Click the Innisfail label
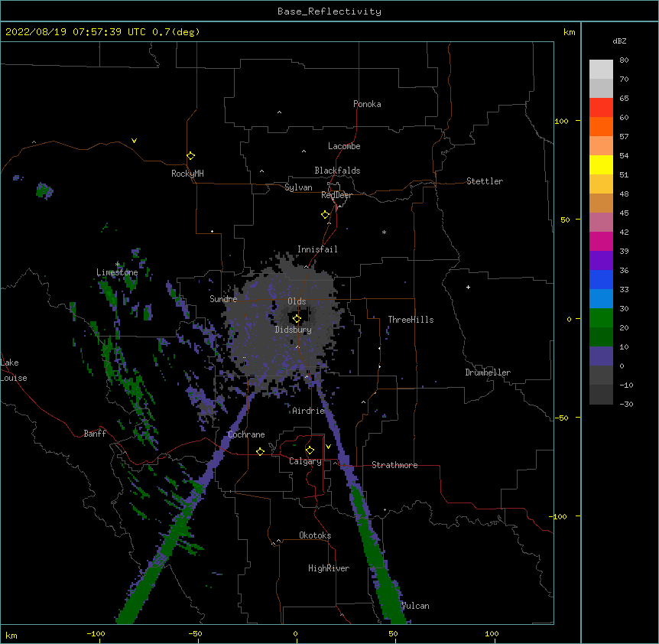Image resolution: width=659 pixels, height=644 pixels. [317, 249]
